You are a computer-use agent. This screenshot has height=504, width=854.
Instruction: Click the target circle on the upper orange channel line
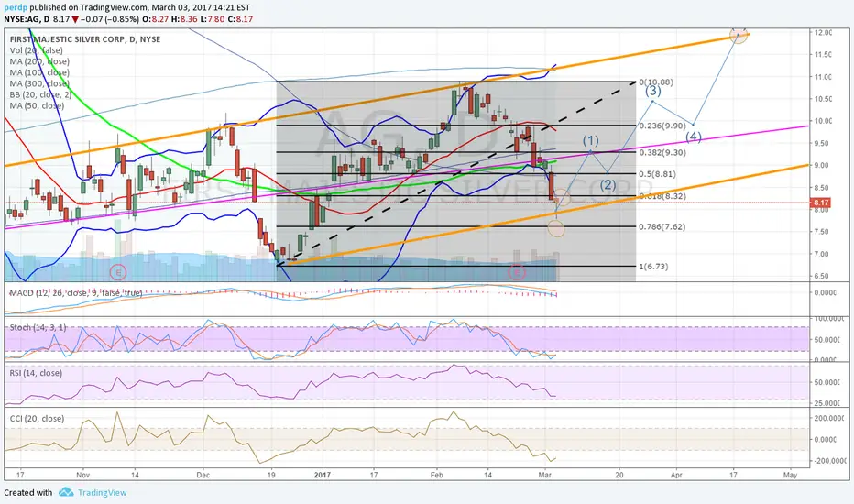pos(739,34)
